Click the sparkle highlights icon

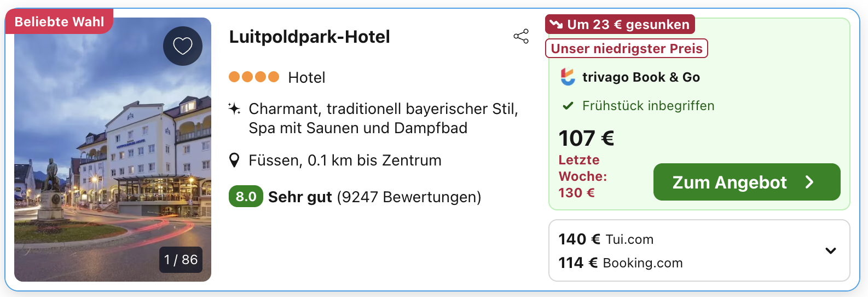234,108
